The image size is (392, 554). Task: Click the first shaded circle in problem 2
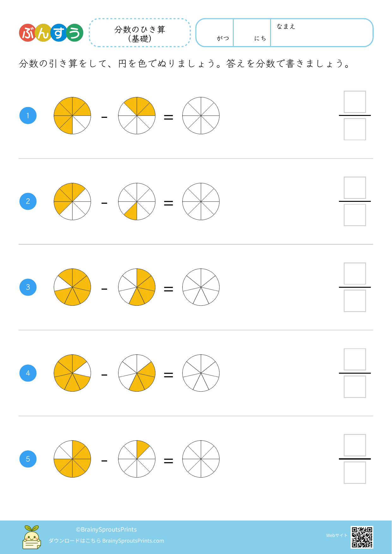coord(72,202)
